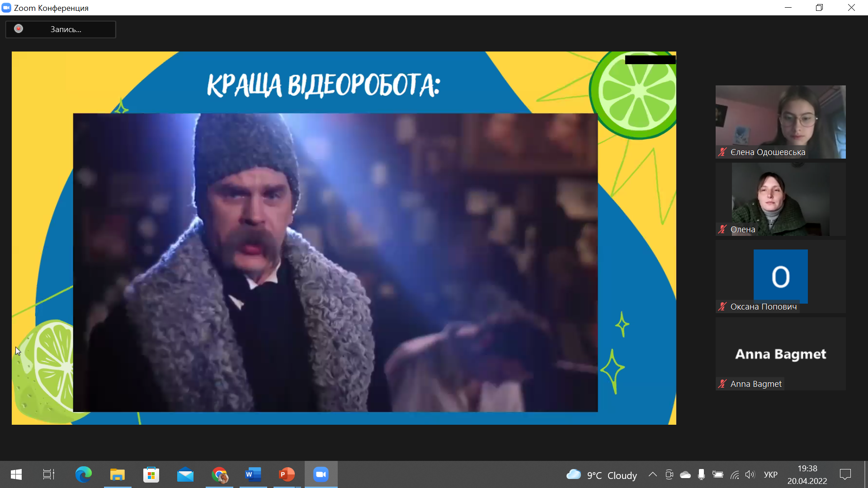Open File Explorer from the taskbar
This screenshot has width=868, height=488.
pos(118,474)
